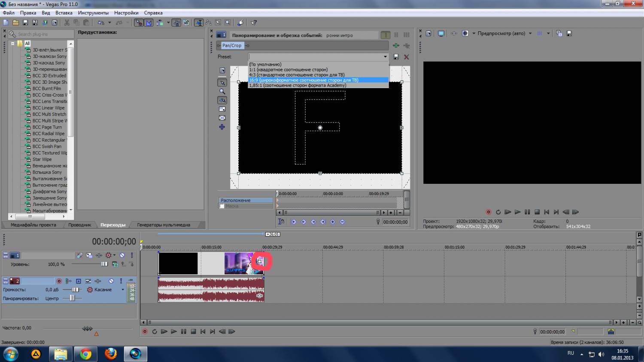The height and width of the screenshot is (362, 644).
Task: Enable the Маска checkbox
Action: pyautogui.click(x=222, y=206)
